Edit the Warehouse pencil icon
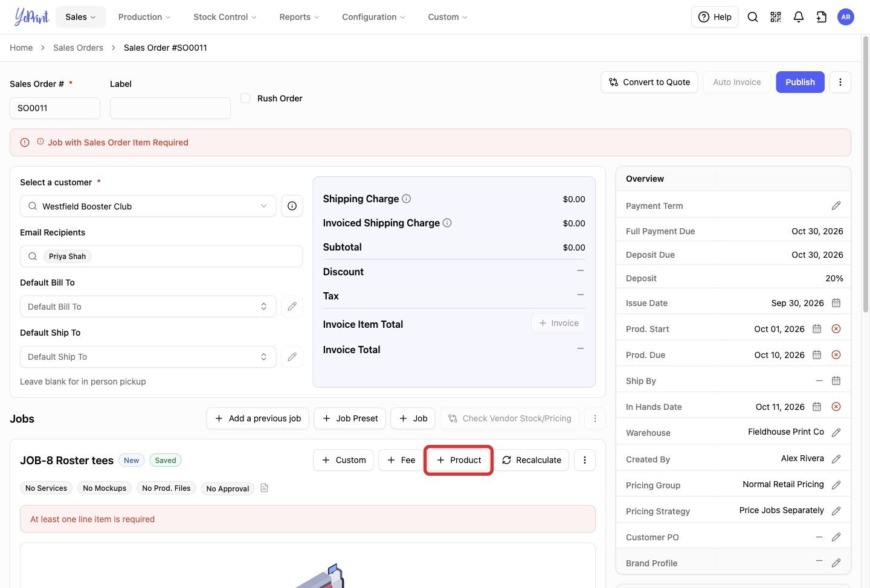 pyautogui.click(x=836, y=432)
